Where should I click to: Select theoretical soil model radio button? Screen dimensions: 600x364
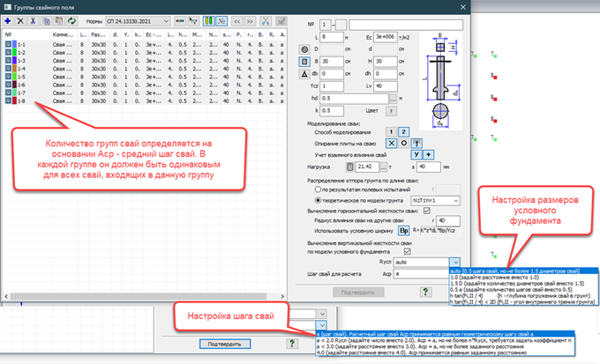pyautogui.click(x=318, y=200)
